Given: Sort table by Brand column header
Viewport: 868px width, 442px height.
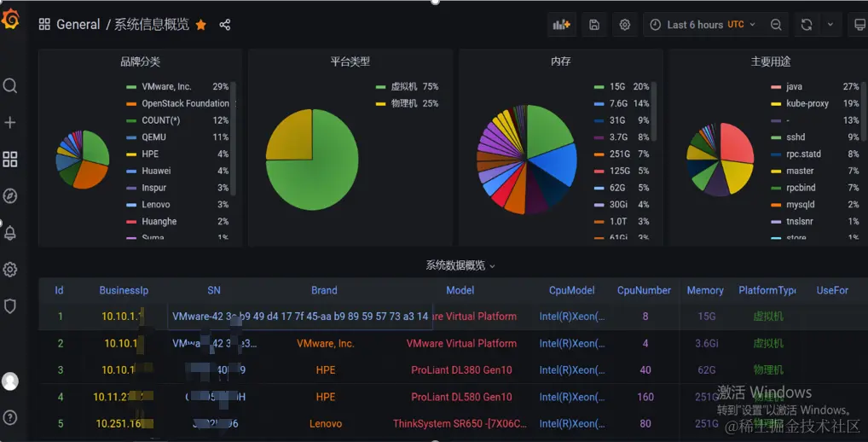Looking at the screenshot, I should tap(324, 290).
